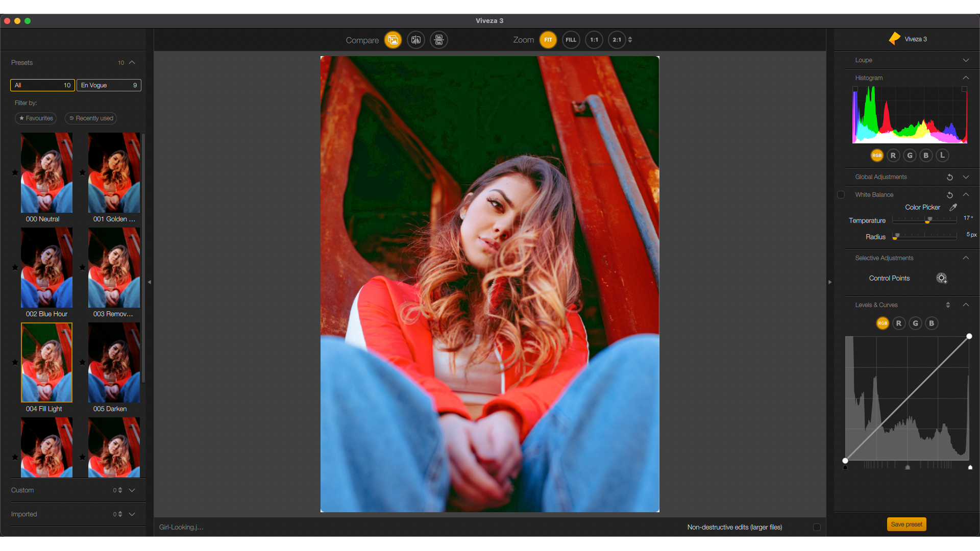Adjust the Temperature slider
This screenshot has width=980, height=551.
(928, 220)
